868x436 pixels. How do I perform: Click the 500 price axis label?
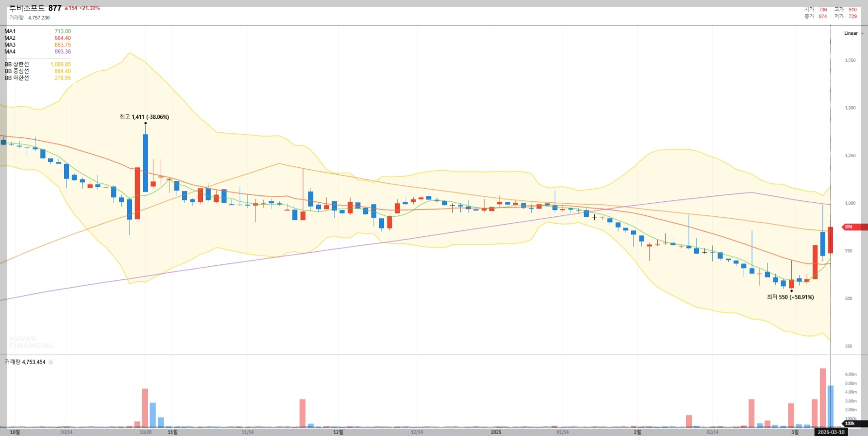tap(849, 299)
